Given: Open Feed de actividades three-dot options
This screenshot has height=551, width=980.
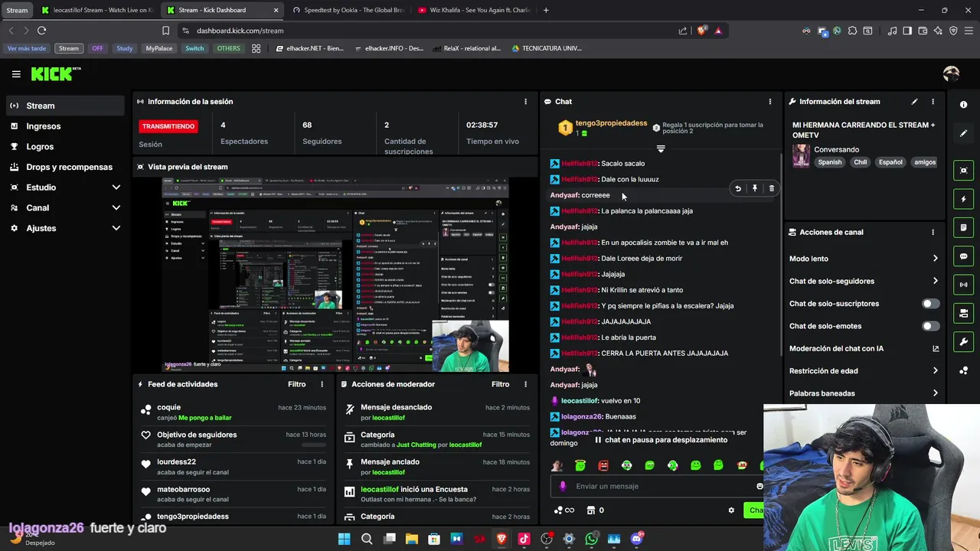Looking at the screenshot, I should click(322, 384).
